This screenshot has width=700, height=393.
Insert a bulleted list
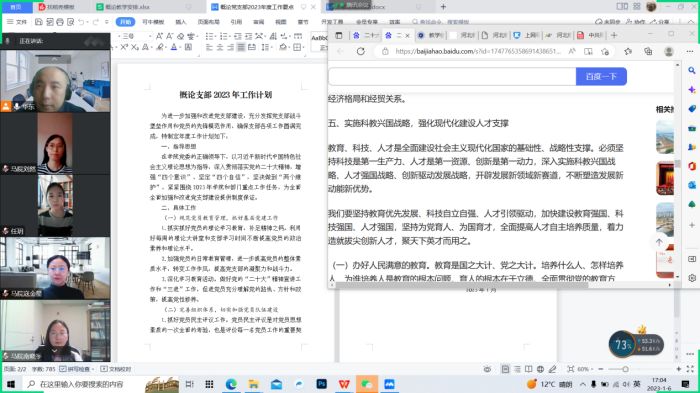[209, 36]
